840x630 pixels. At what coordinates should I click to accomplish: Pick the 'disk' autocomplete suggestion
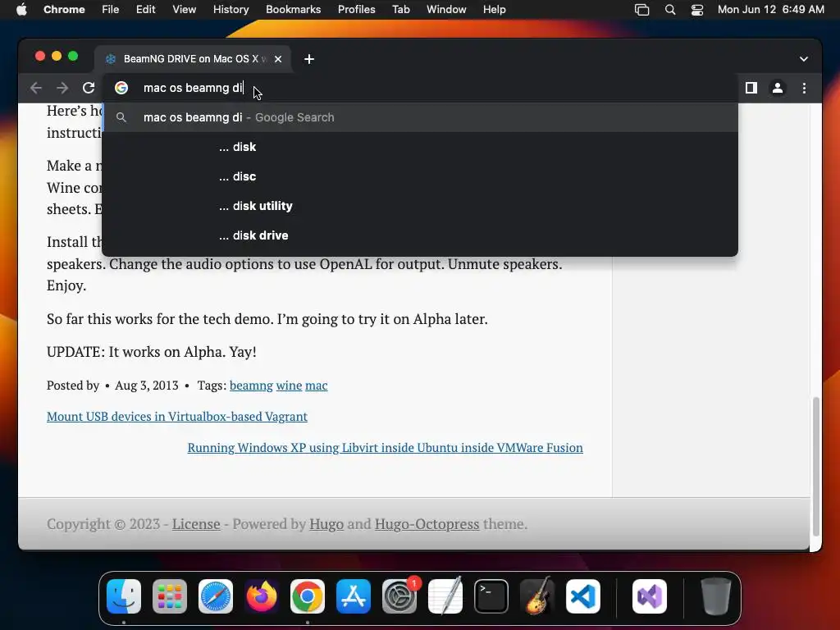click(420, 147)
